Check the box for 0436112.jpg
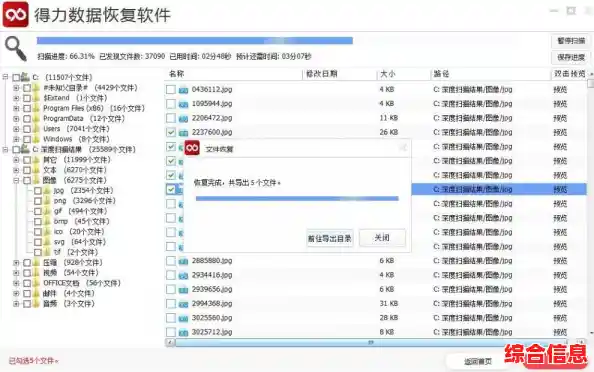The width and height of the screenshot is (594, 372). coord(171,89)
